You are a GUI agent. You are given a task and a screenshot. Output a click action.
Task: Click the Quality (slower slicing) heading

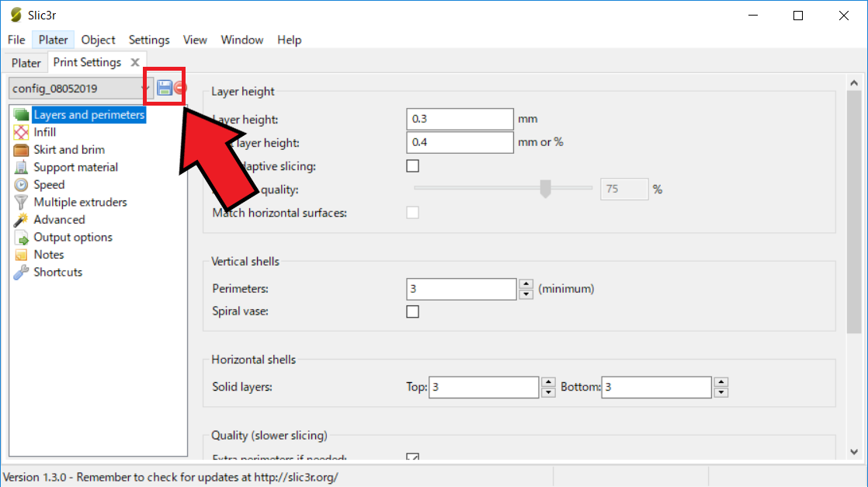coord(269,436)
